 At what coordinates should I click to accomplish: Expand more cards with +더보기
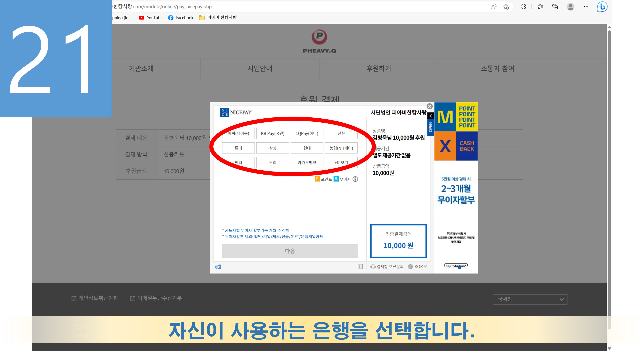tap(341, 163)
